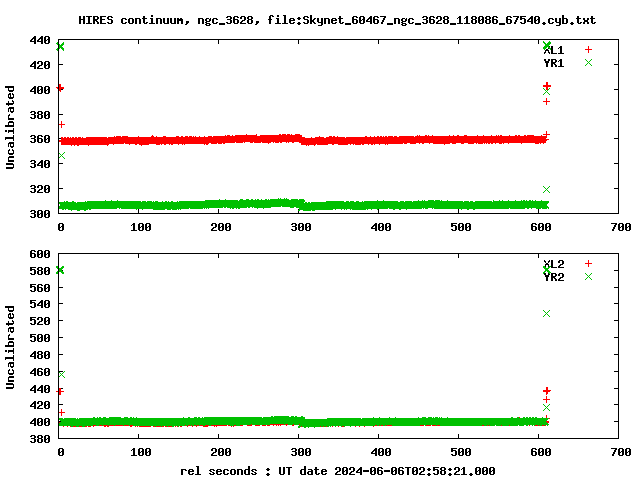The height and width of the screenshot is (480, 640).
Task: Click the bottom plot's x-axis 100 tick label
Action: coord(141,452)
